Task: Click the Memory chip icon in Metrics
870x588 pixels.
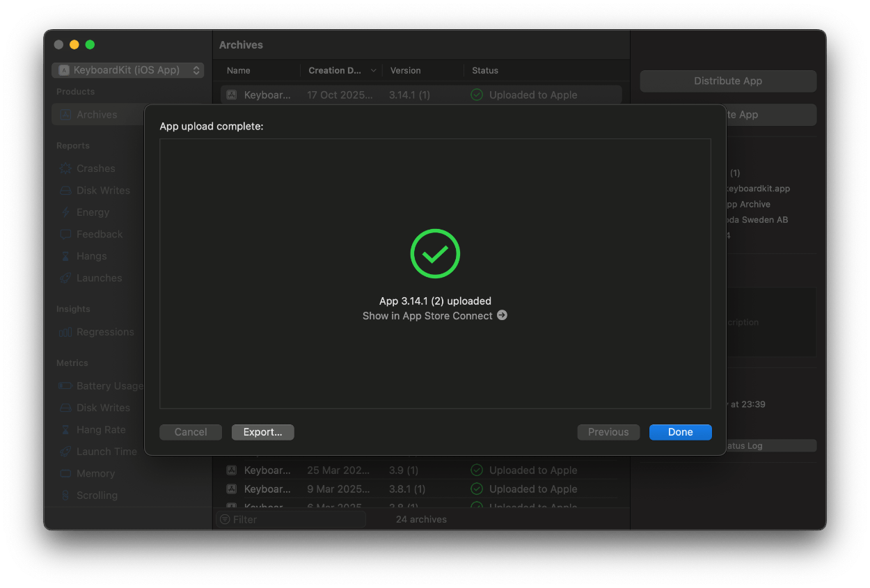Action: 65,474
